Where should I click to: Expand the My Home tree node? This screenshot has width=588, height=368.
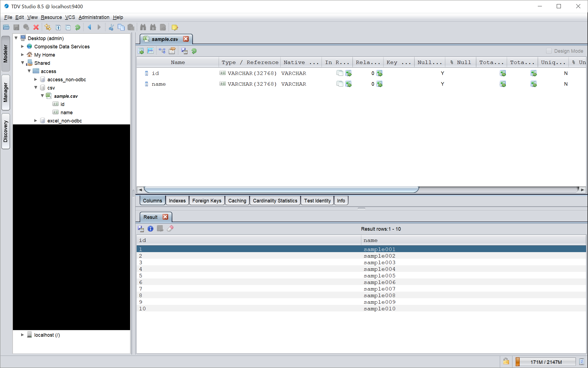pyautogui.click(x=22, y=55)
